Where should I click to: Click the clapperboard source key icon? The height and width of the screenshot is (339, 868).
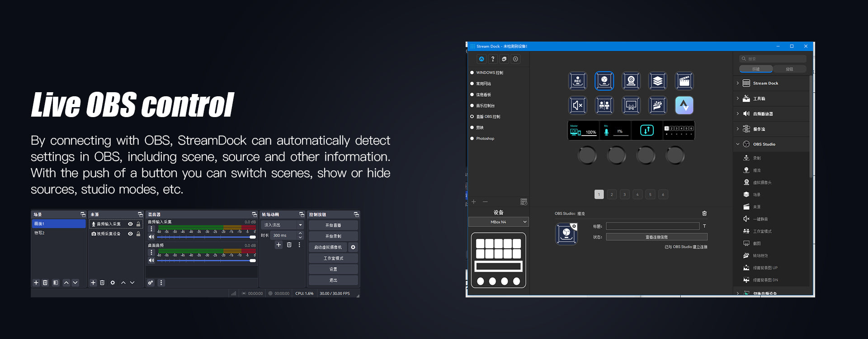coord(684,81)
